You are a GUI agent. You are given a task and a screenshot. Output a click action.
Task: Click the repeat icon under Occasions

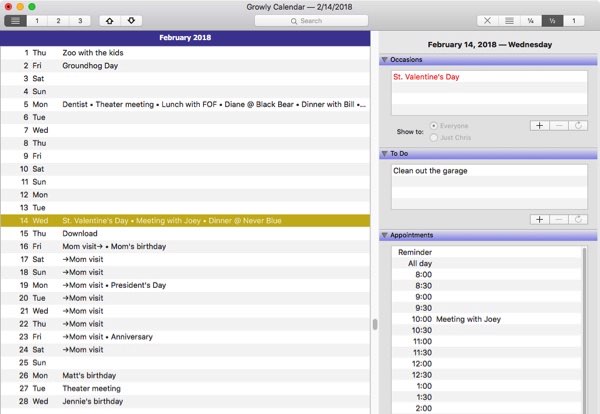580,126
